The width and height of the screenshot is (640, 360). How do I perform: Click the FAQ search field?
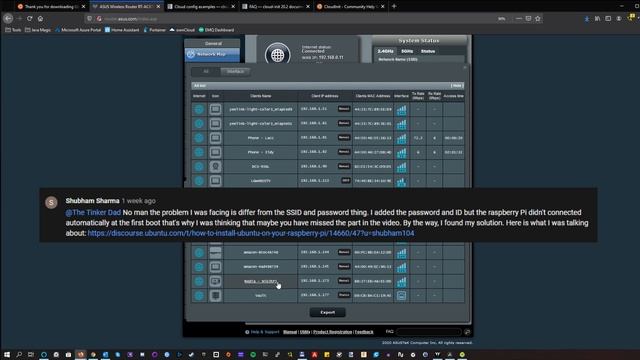(429, 332)
